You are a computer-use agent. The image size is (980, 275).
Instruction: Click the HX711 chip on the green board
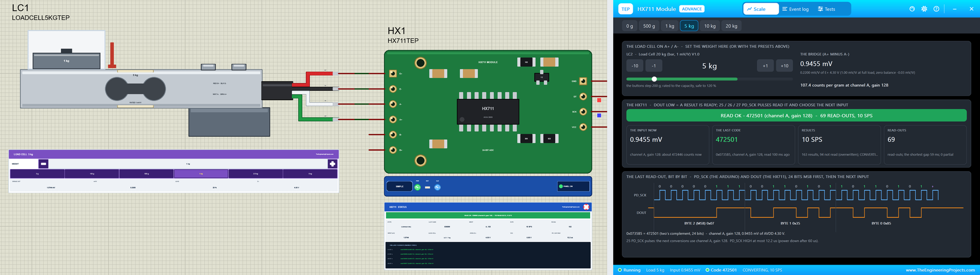(487, 111)
